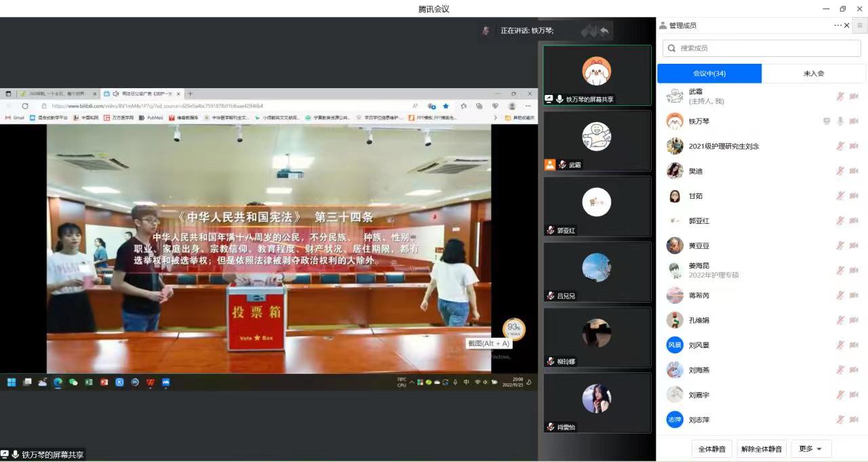Select 郭亚红's video thumbnail
The width and height of the screenshot is (868, 462).
(x=597, y=206)
